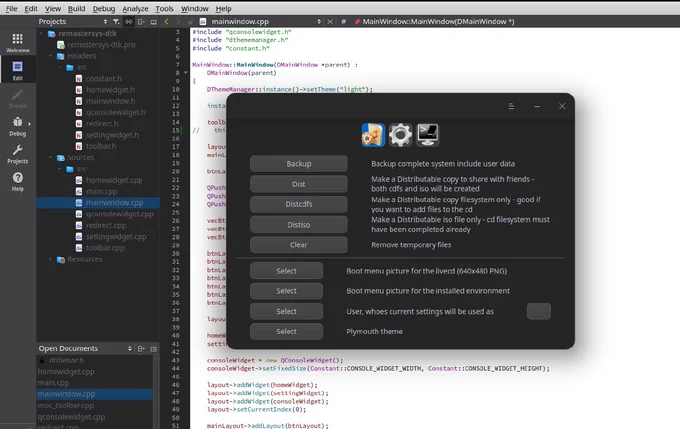Click the Backup button
This screenshot has width=680, height=429.
[x=299, y=164]
